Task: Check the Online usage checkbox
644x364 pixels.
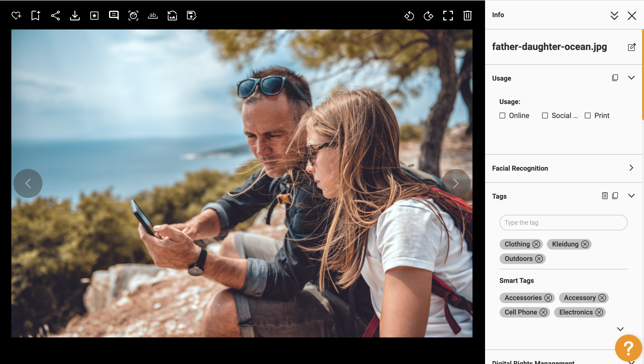Action: coord(502,116)
